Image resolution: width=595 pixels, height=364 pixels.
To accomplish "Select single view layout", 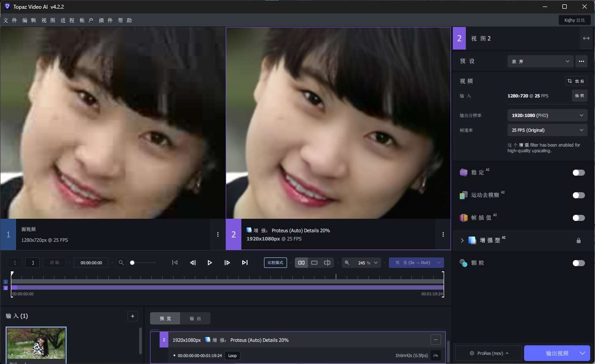I will 314,263.
